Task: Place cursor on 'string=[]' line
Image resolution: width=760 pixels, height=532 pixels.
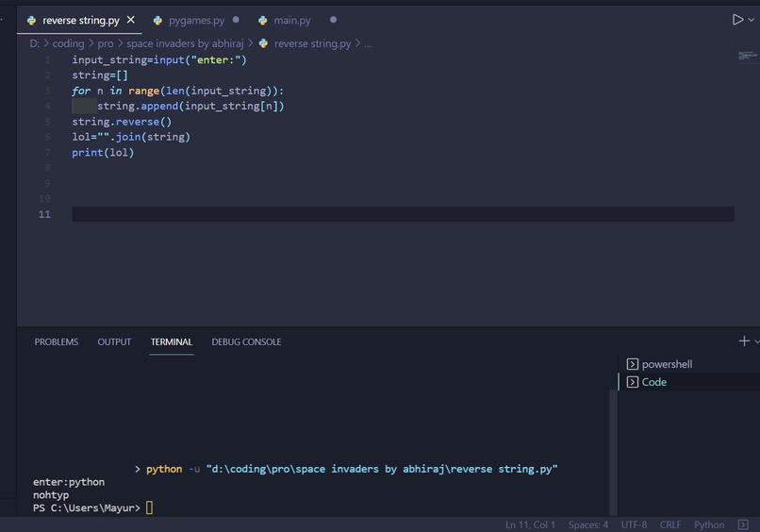Action: [100, 75]
